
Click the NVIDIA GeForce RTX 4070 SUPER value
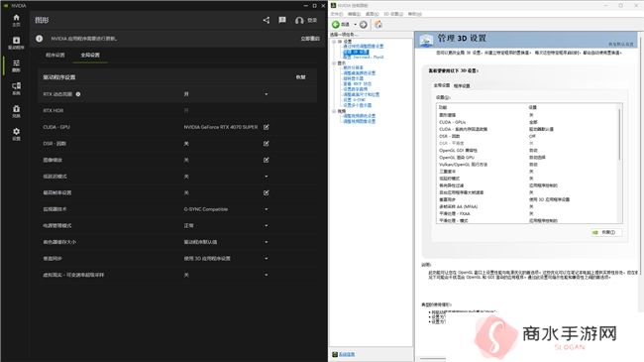pyautogui.click(x=221, y=127)
